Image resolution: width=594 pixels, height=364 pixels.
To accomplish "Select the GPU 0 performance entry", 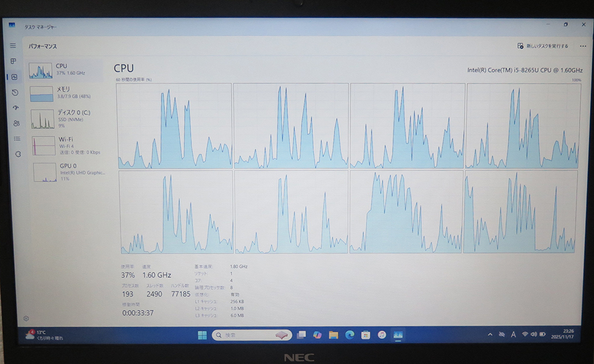I will point(69,172).
